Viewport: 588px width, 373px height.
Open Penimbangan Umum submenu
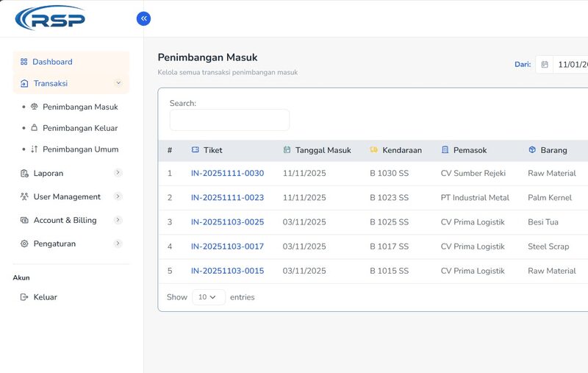tap(80, 149)
